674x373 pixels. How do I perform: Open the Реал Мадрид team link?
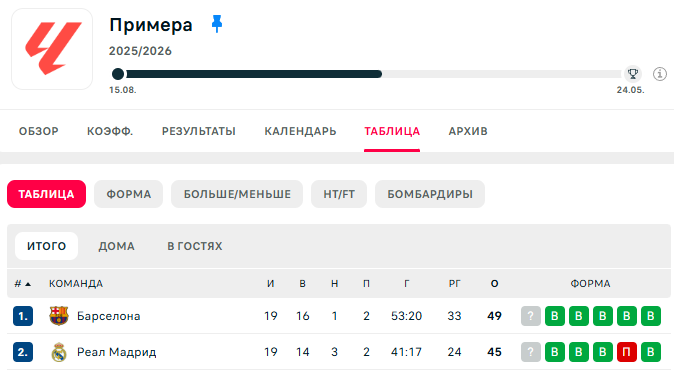click(116, 352)
